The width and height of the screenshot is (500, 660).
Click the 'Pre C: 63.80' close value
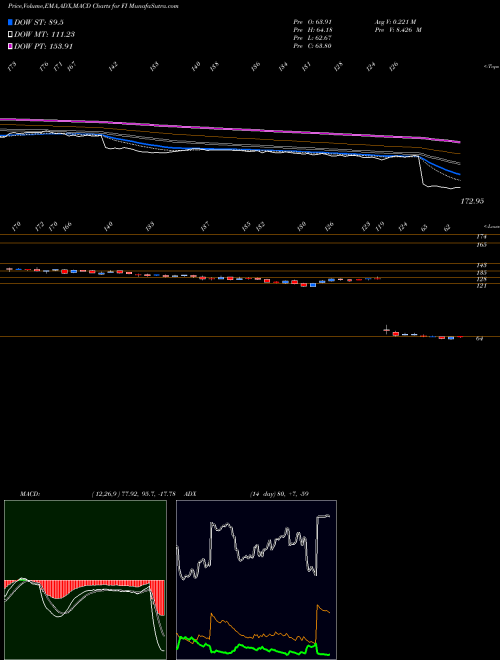pos(313,46)
